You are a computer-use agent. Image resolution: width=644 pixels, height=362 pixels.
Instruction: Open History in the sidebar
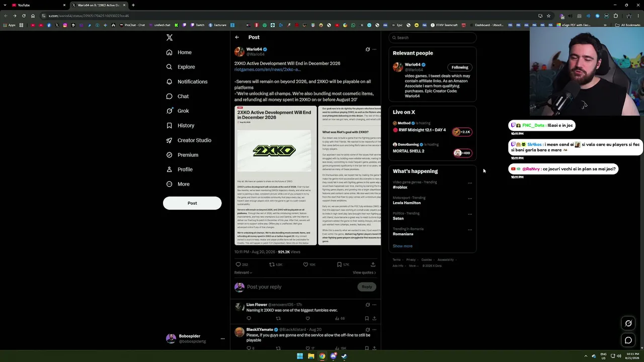(180, 125)
